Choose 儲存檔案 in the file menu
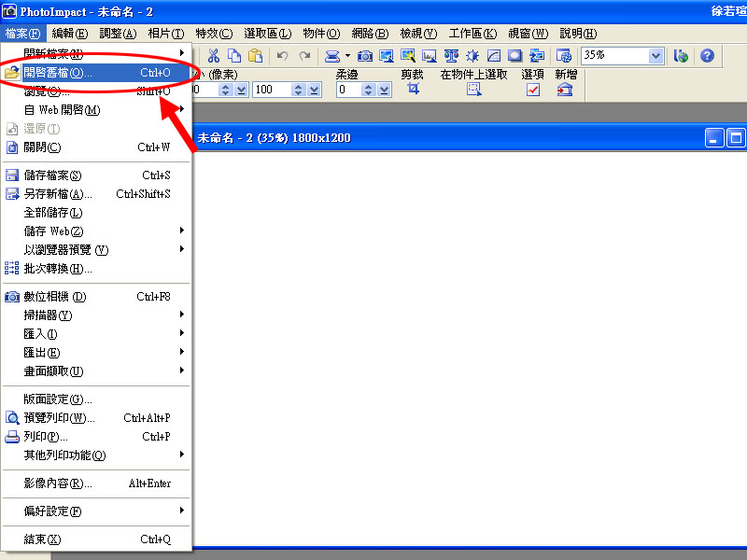 97,175
